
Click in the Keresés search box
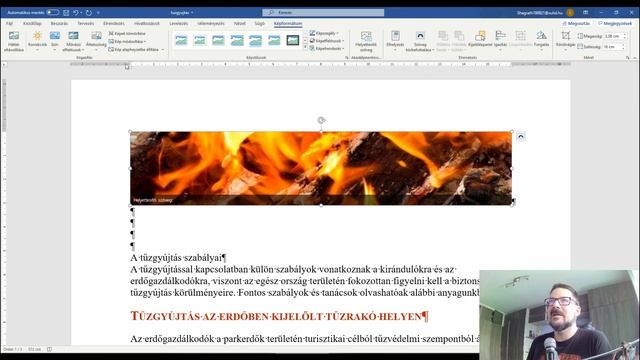pos(323,13)
